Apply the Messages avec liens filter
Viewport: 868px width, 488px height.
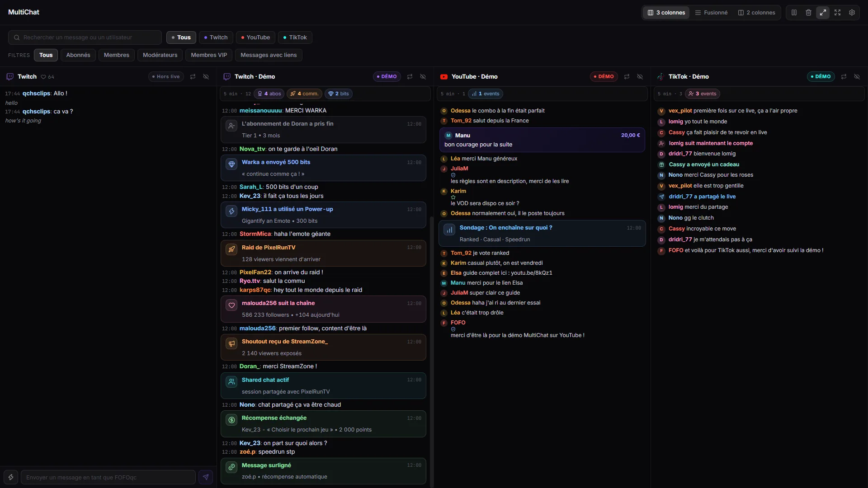[269, 55]
